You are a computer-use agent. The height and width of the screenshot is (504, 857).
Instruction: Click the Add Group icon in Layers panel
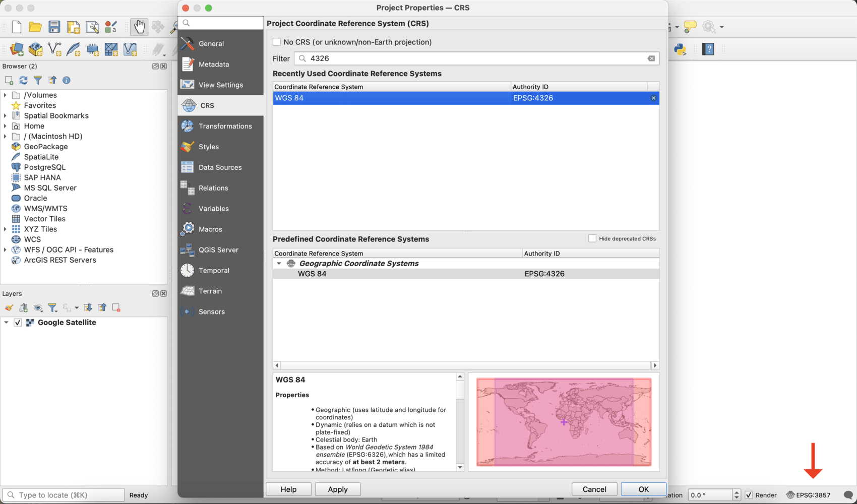(23, 307)
